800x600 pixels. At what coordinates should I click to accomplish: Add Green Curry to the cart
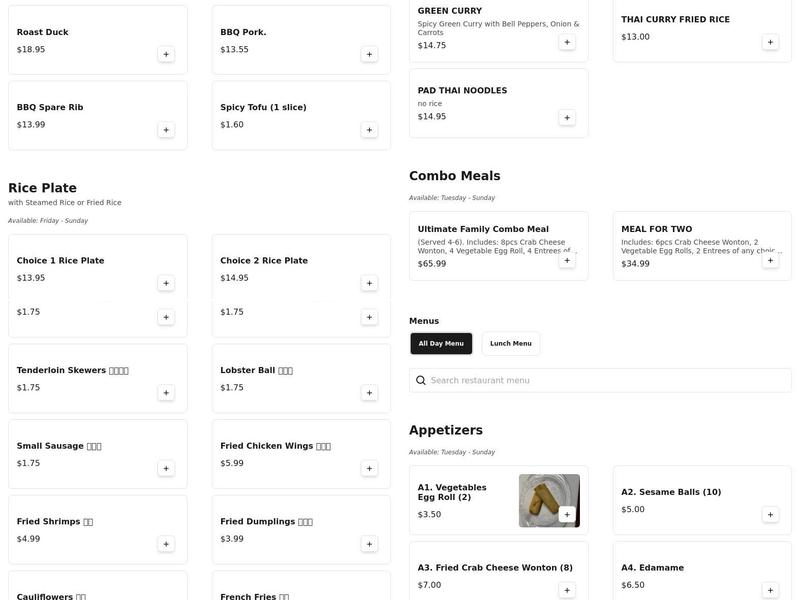pyautogui.click(x=567, y=42)
